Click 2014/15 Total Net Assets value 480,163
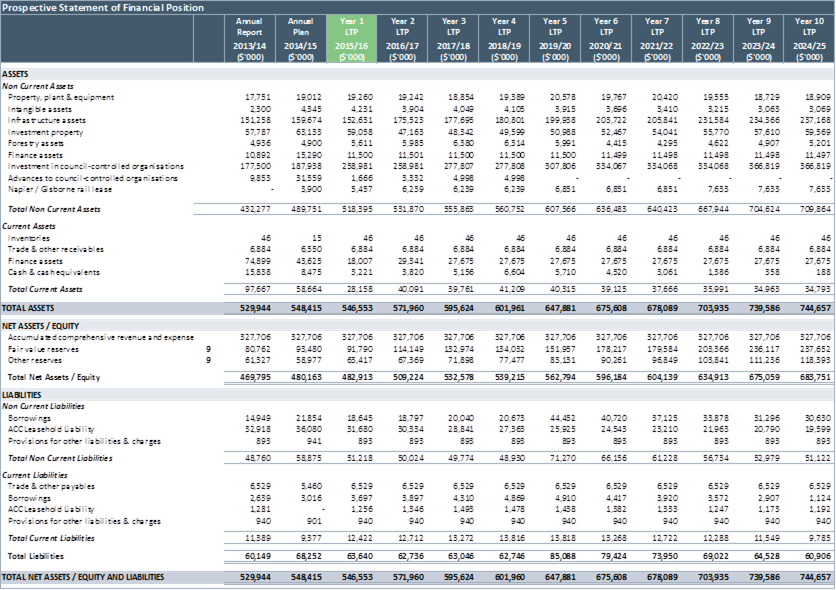836x590 pixels. (307, 377)
